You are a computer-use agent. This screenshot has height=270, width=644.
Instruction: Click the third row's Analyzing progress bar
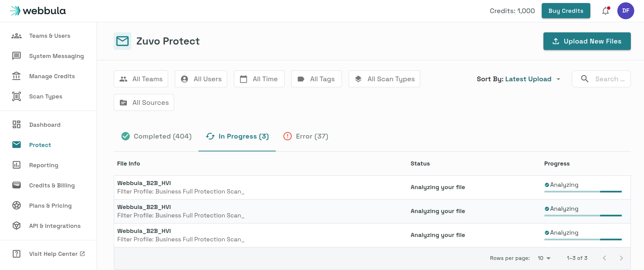pyautogui.click(x=583, y=239)
